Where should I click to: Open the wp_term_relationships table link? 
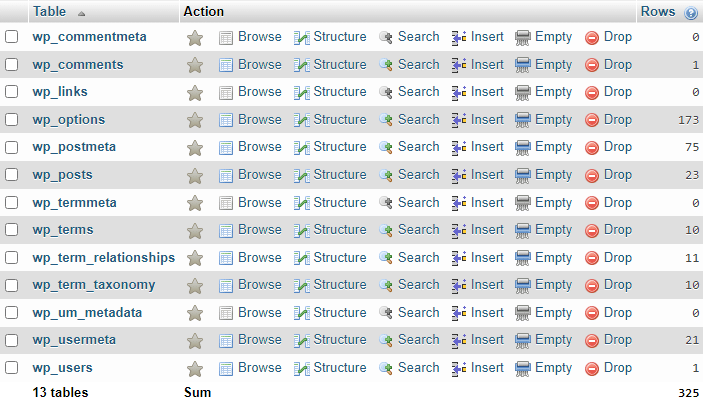(103, 257)
